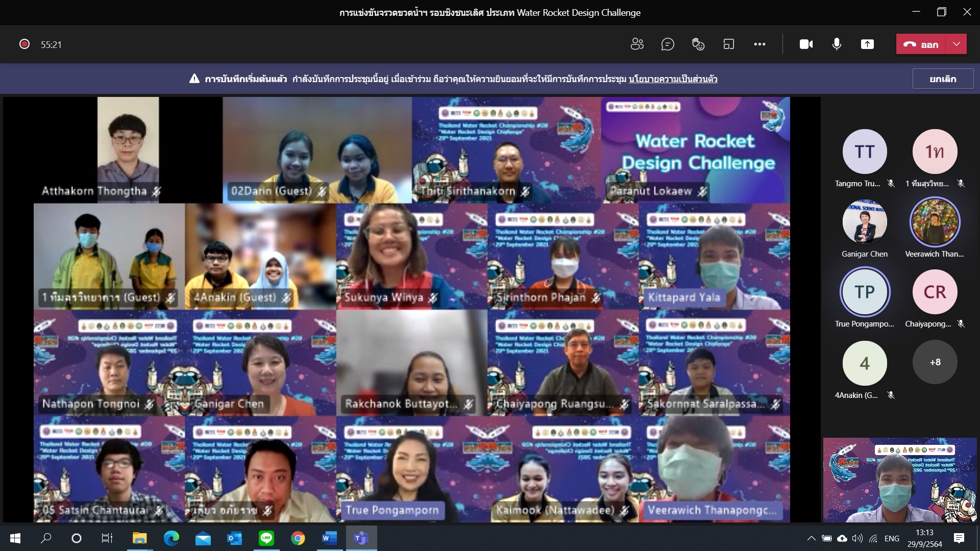Open the more actions ellipsis menu
Viewport: 980px width, 551px height.
pyautogui.click(x=759, y=44)
